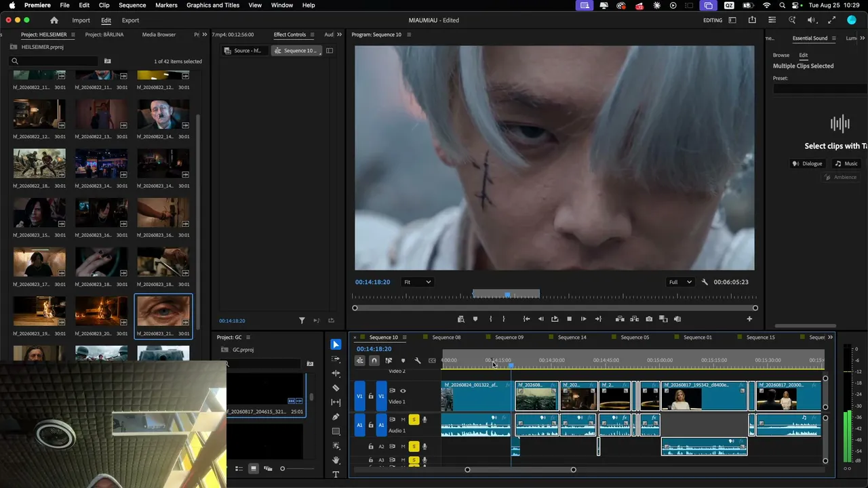Viewport: 868px width, 488px height.
Task: Click Program Monitor zoom scroll bar
Action: [x=555, y=308]
